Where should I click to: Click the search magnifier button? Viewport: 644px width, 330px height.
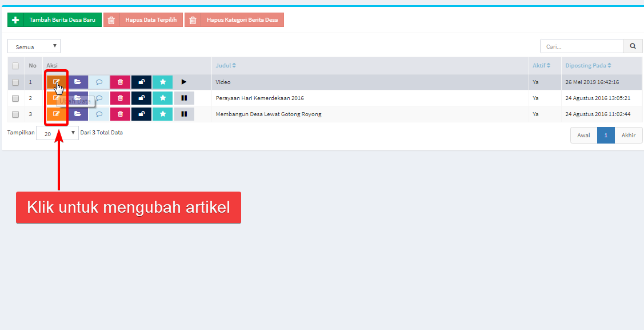coord(633,46)
